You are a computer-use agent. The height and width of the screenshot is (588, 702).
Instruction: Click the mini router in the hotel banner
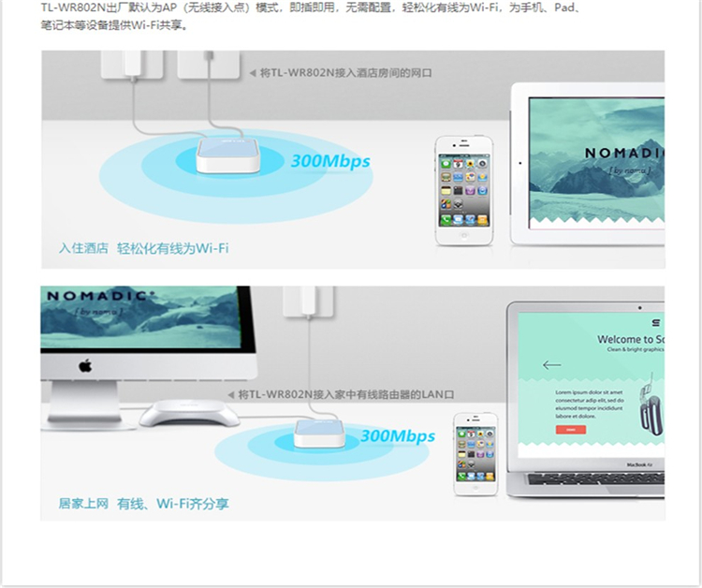227,155
